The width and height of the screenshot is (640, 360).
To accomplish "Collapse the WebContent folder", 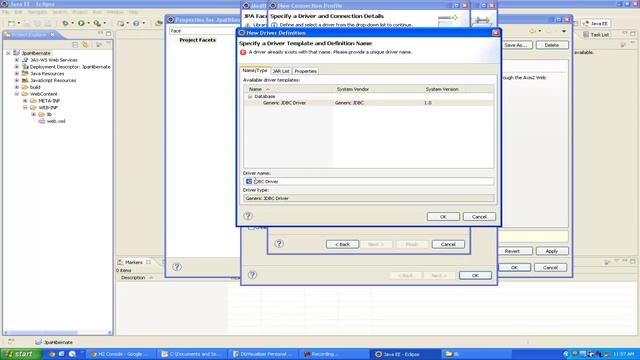I will [x=17, y=94].
